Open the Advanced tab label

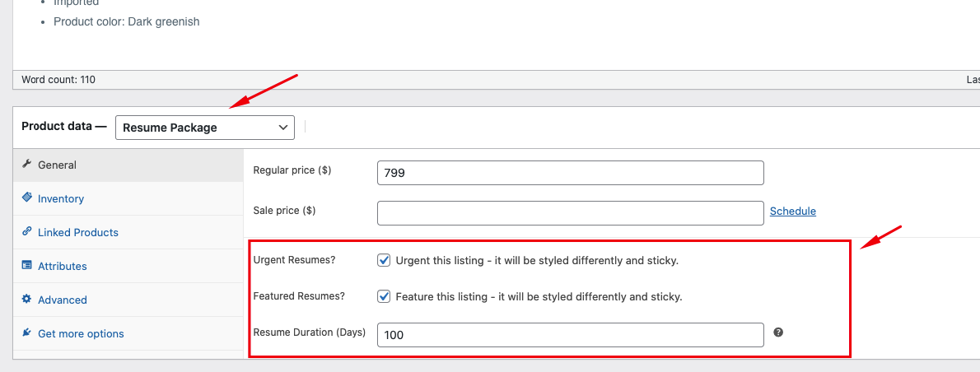[x=63, y=300]
